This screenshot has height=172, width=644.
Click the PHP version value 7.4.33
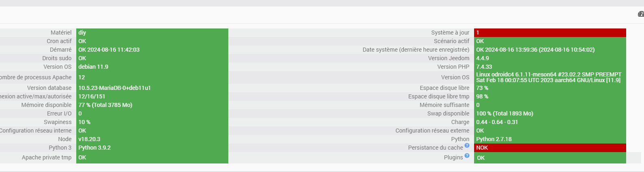click(484, 67)
